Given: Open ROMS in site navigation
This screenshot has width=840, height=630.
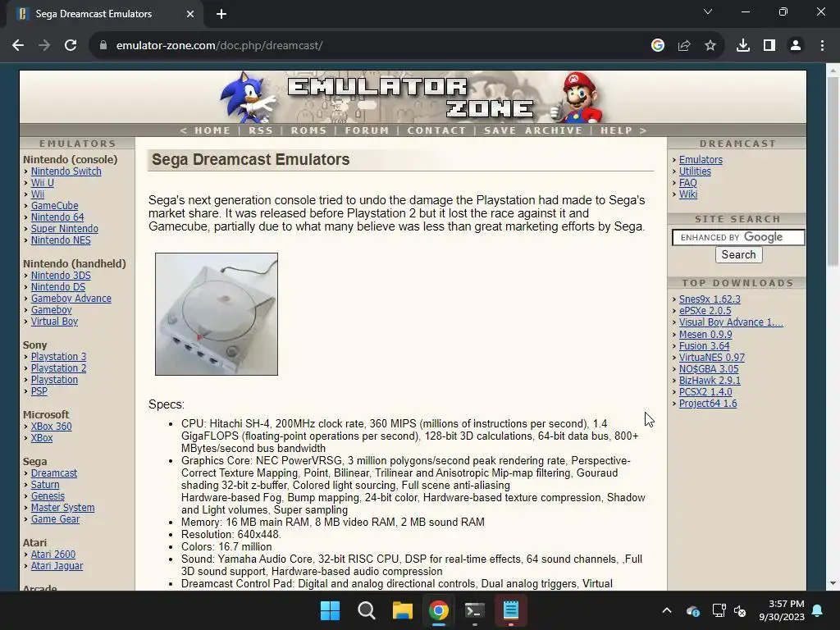Looking at the screenshot, I should (x=308, y=130).
